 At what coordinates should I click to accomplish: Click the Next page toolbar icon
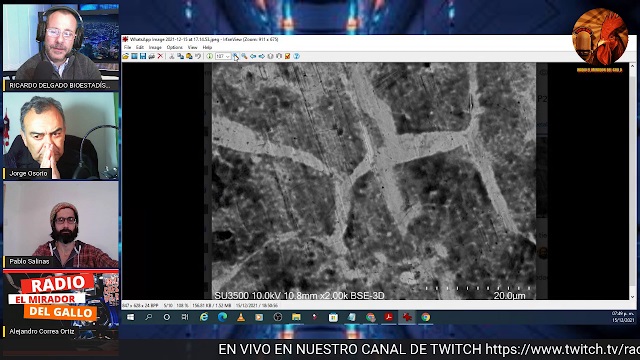[x=279, y=56]
